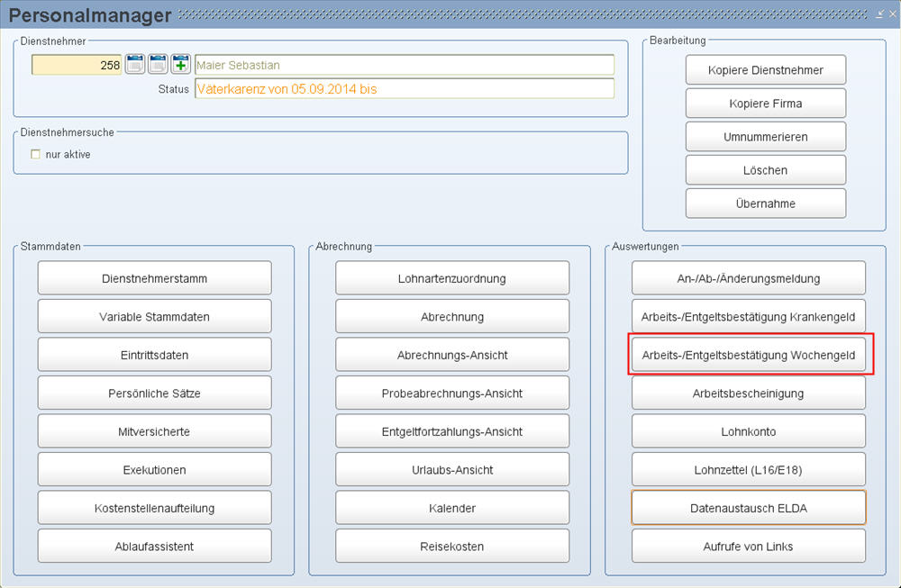The image size is (901, 588).
Task: Open Kostenstellenaufteilung
Action: [x=155, y=508]
